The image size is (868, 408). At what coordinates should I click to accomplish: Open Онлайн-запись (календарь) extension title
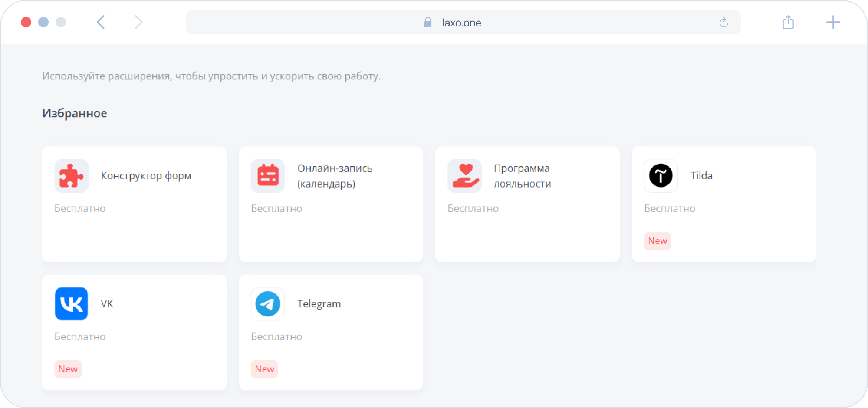(x=335, y=176)
